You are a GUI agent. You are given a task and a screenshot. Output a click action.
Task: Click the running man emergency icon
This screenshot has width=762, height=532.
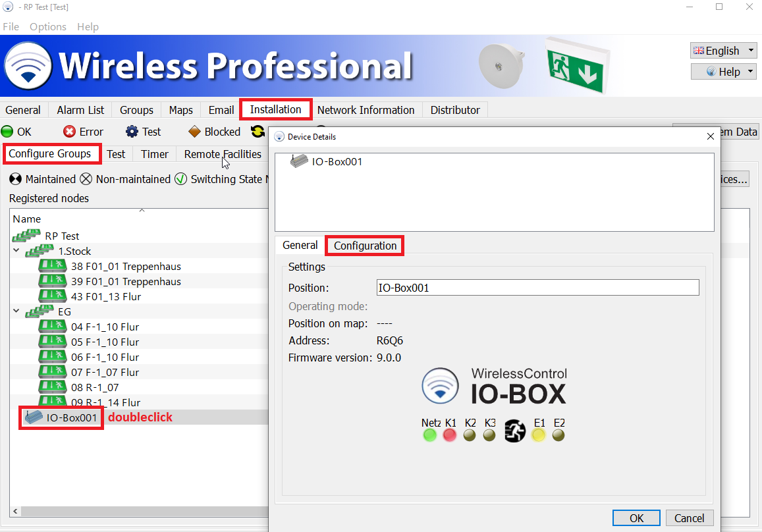click(514, 431)
